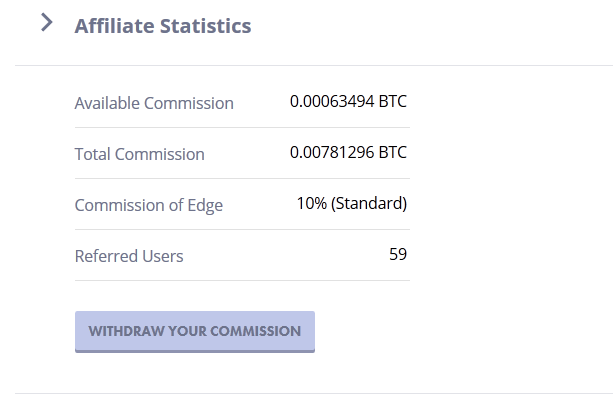Click the word Total in Total Commission

(93, 154)
